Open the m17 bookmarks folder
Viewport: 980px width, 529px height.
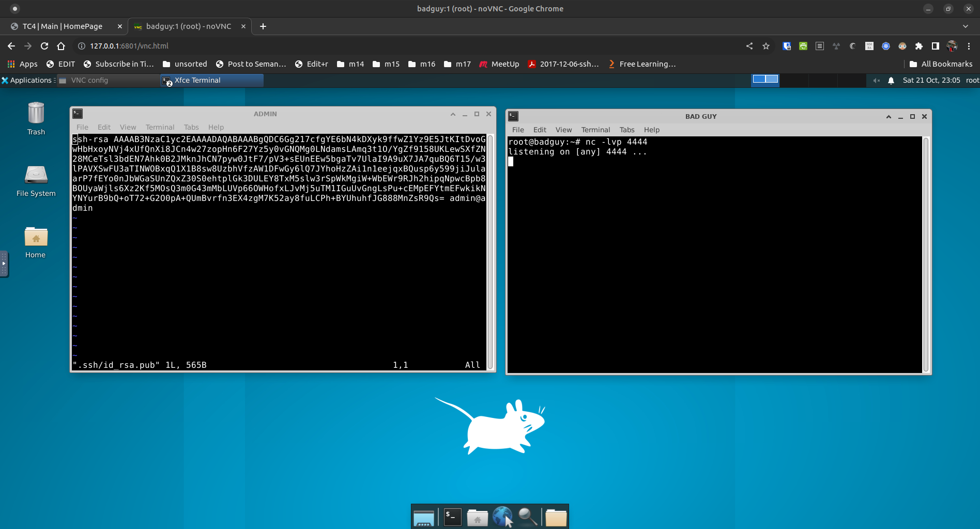(x=457, y=64)
